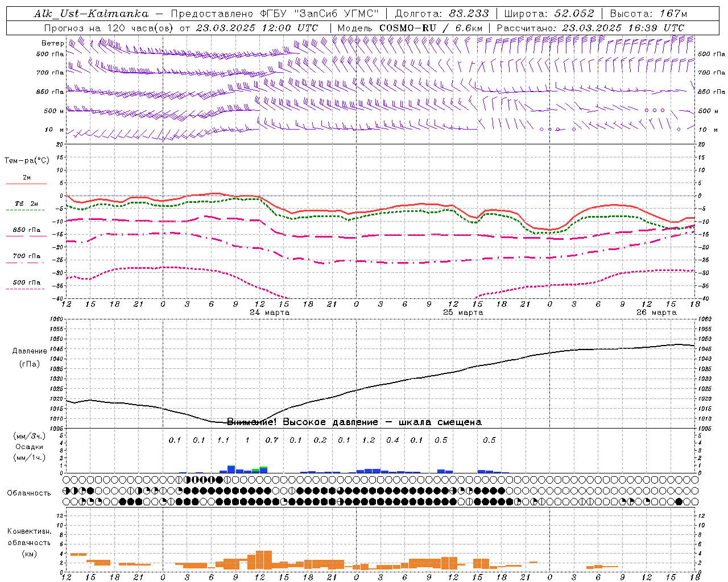Click 700 гПа label in temperature legend
Image resolution: width=728 pixels, height=582 pixels.
tap(27, 256)
